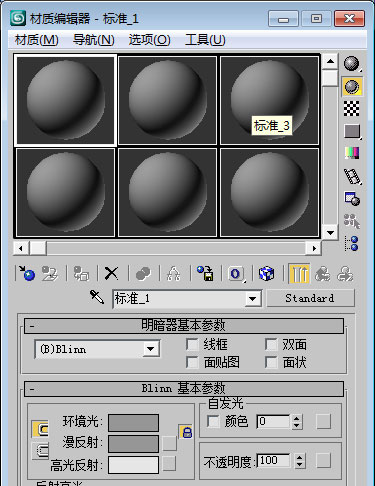Toggle Show Map in Viewport cube
The image size is (375, 486).
[267, 274]
